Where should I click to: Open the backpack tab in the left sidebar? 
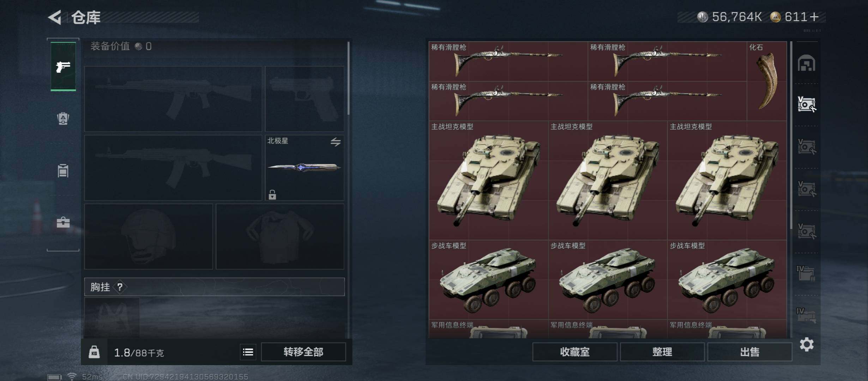pos(63,119)
